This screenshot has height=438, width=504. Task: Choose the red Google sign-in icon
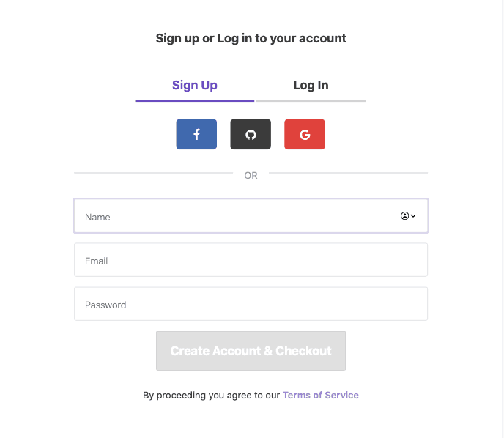tap(305, 134)
